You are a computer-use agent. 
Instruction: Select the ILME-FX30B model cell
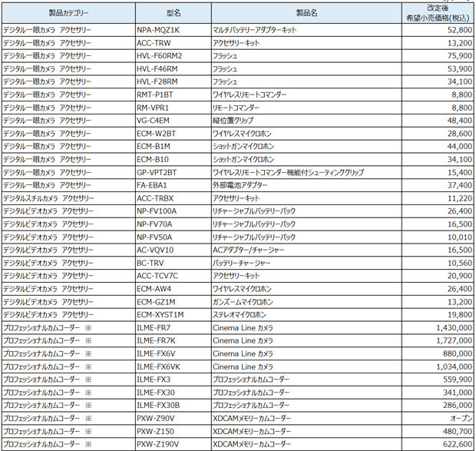pyautogui.click(x=174, y=406)
